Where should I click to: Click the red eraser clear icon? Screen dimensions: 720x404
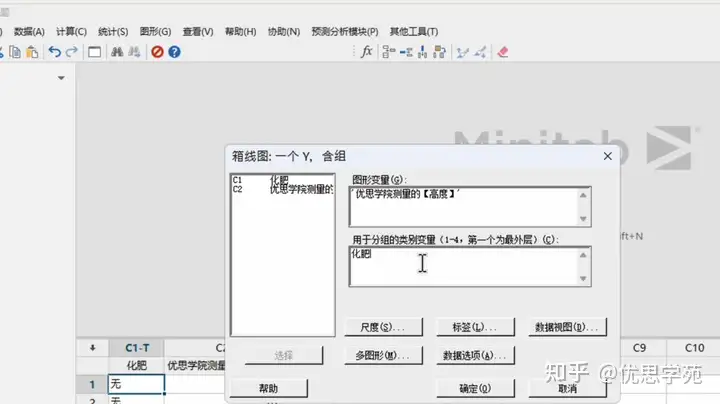[503, 52]
